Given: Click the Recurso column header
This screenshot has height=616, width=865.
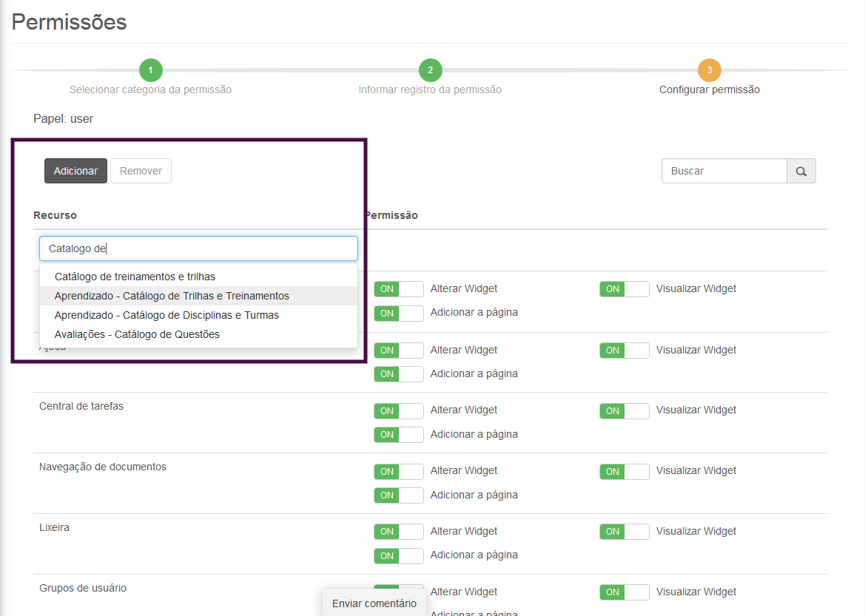Looking at the screenshot, I should 55,215.
